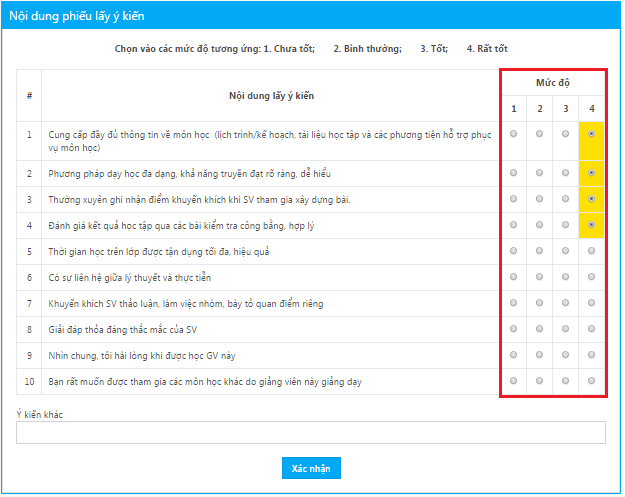625x497 pixels.
Task: Pick rating 4 for question 10
Action: [592, 381]
